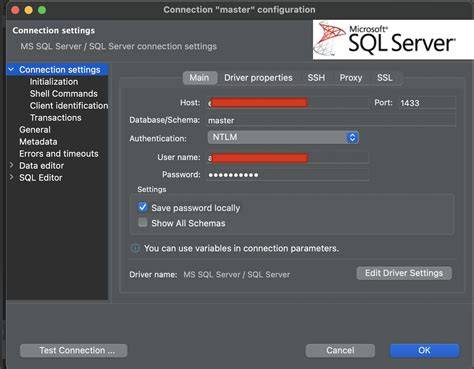This screenshot has width=474, height=369.
Task: Click the Host input field
Action: tap(288, 103)
